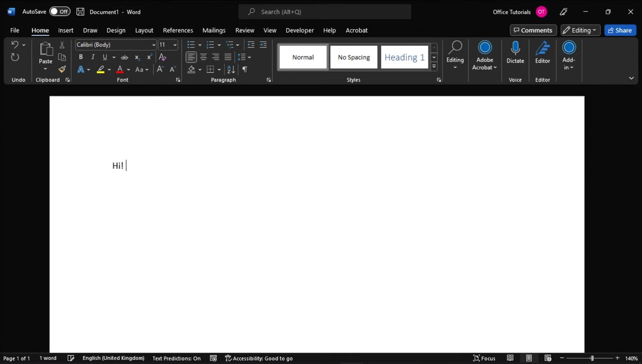
Task: Apply the yellow text highlight color
Action: (x=100, y=69)
